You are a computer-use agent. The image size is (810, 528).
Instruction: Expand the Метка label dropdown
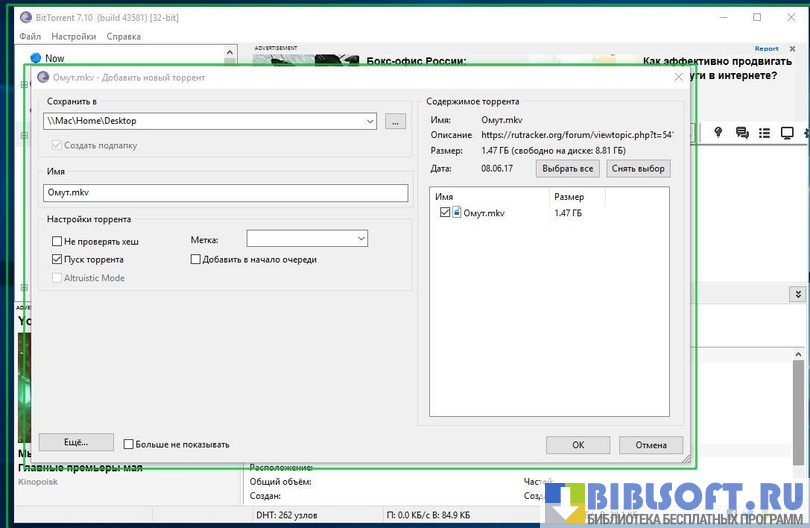(x=361, y=239)
